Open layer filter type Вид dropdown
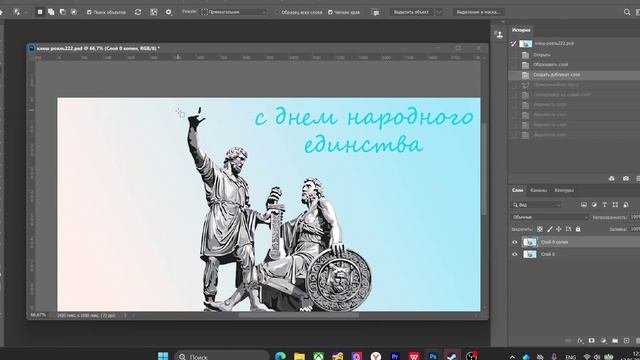 tap(537, 205)
